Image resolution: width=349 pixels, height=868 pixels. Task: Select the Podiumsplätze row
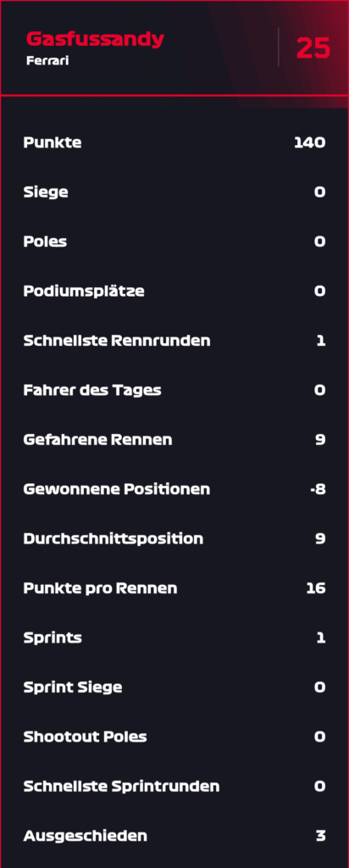(x=174, y=292)
